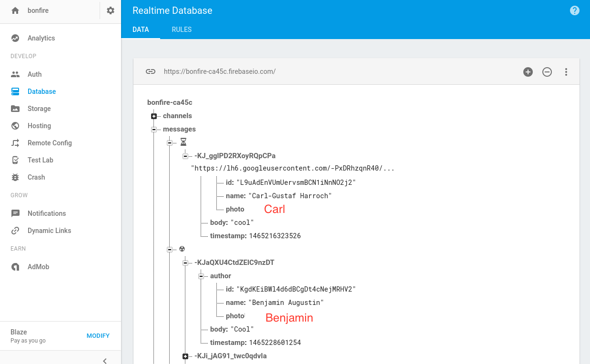Switch to the RULES tab
Viewport: 590px width, 364px height.
point(182,30)
